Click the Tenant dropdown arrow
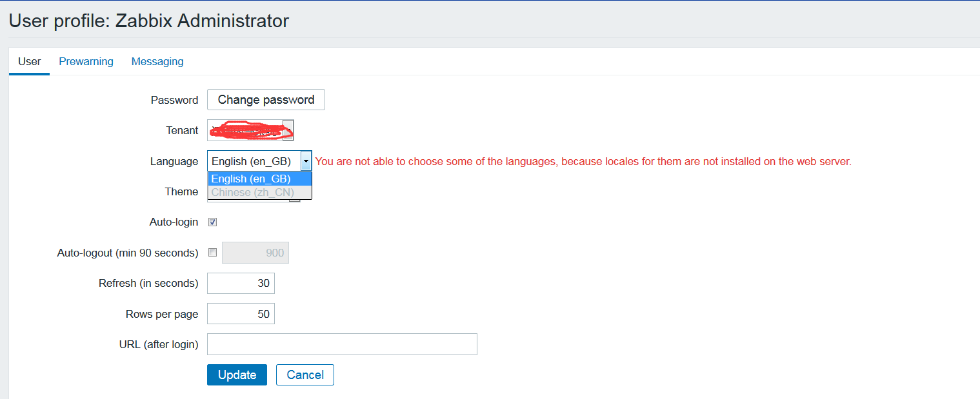Screen dimensions: 980x399 click(x=288, y=130)
